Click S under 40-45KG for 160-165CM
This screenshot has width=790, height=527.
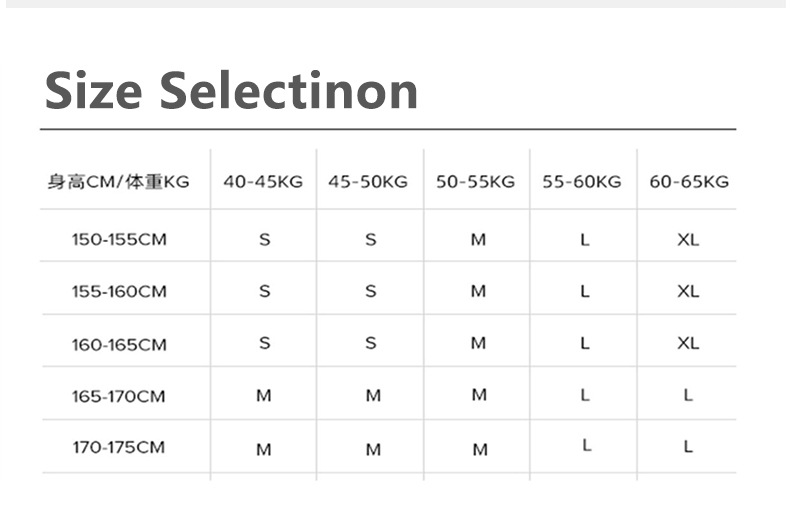pyautogui.click(x=264, y=343)
